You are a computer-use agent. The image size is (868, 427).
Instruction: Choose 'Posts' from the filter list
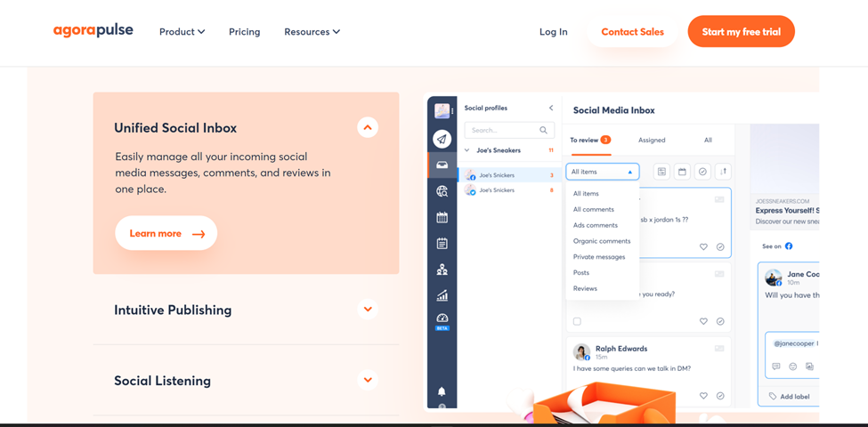(581, 273)
